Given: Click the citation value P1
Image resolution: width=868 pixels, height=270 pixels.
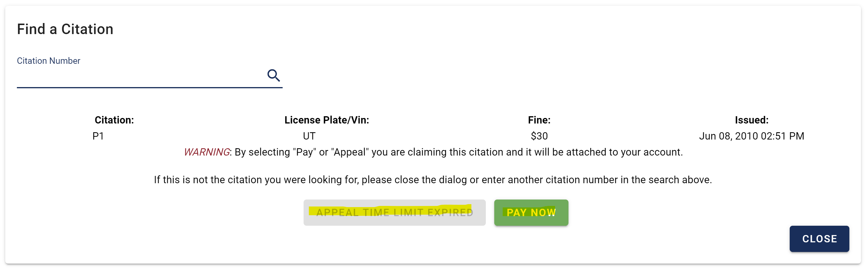Looking at the screenshot, I should pos(98,136).
